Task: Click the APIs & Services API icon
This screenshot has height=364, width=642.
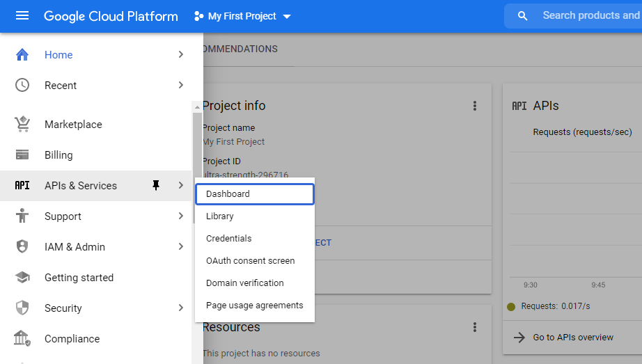Action: [x=22, y=186]
